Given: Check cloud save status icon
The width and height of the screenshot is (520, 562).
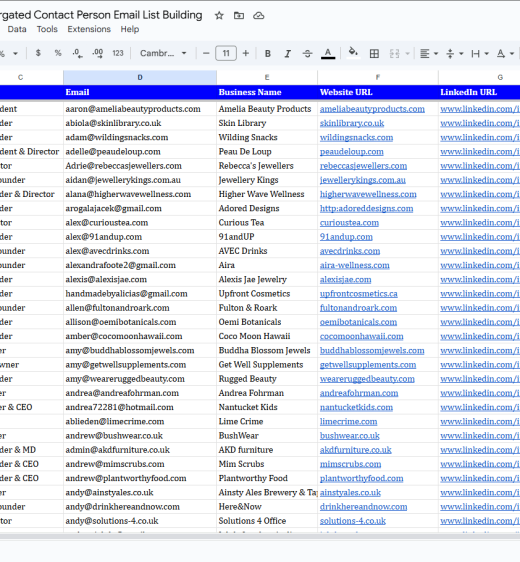Looking at the screenshot, I should (x=258, y=15).
